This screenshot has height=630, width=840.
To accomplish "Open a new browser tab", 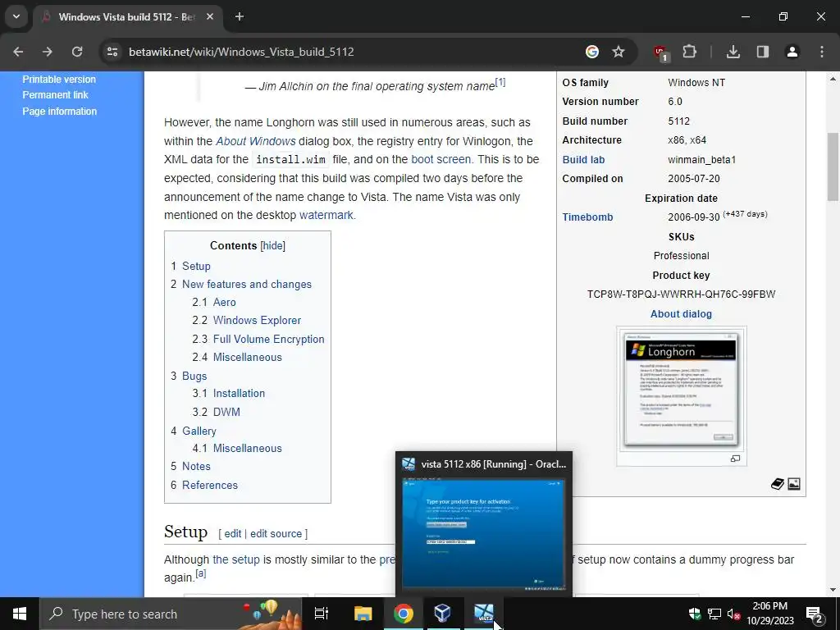I will (x=240, y=16).
